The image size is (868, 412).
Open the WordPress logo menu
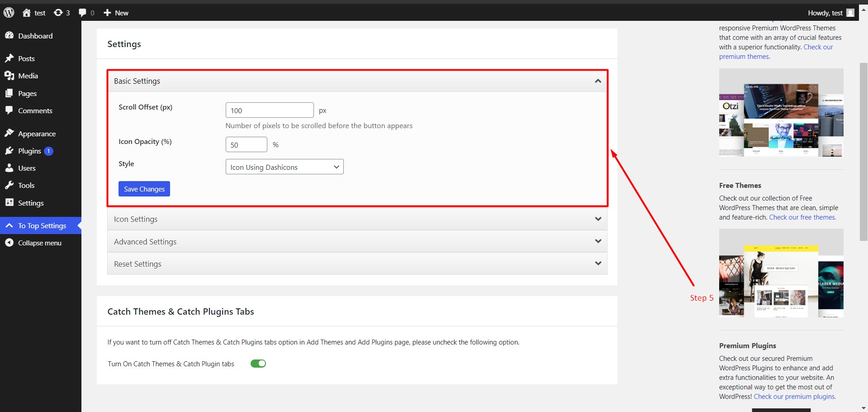pyautogui.click(x=9, y=13)
